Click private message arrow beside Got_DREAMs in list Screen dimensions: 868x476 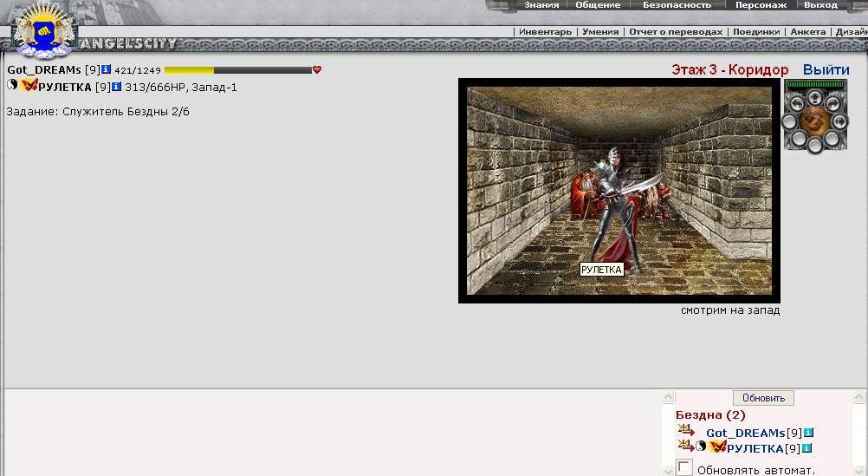pos(686,430)
